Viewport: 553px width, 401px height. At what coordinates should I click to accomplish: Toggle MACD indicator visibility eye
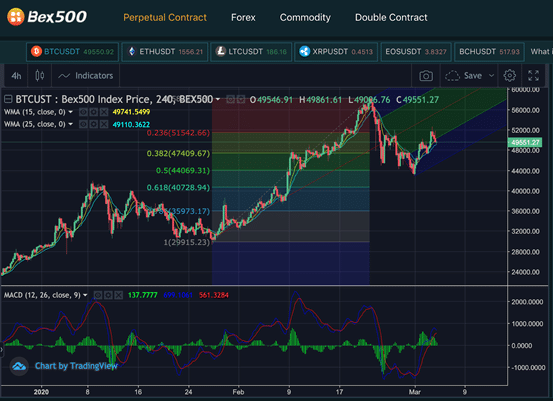[98, 295]
